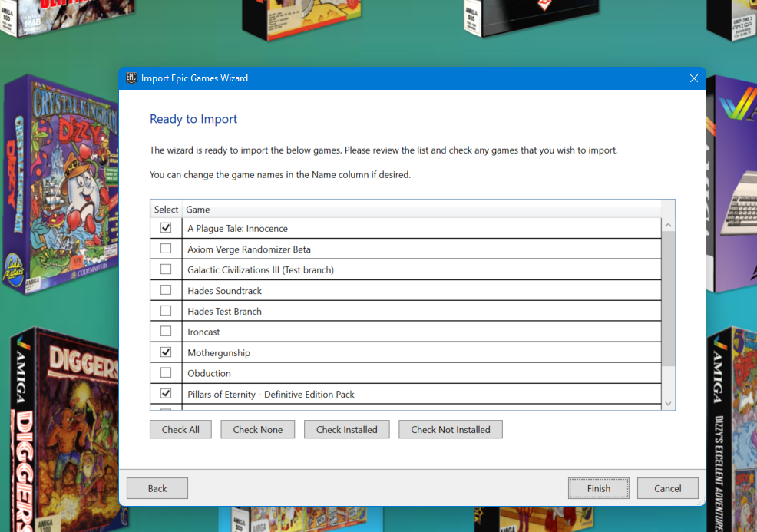Select game name 'Hades Test Branch'
The width and height of the screenshot is (757, 532).
224,312
